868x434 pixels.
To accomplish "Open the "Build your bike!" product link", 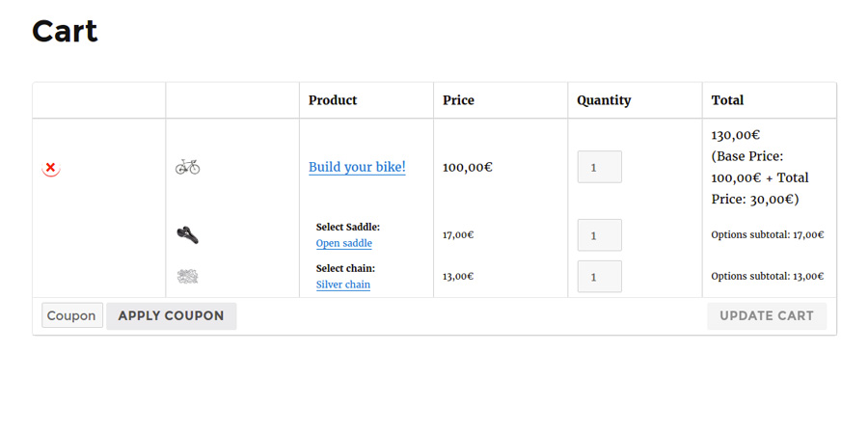I will [357, 167].
